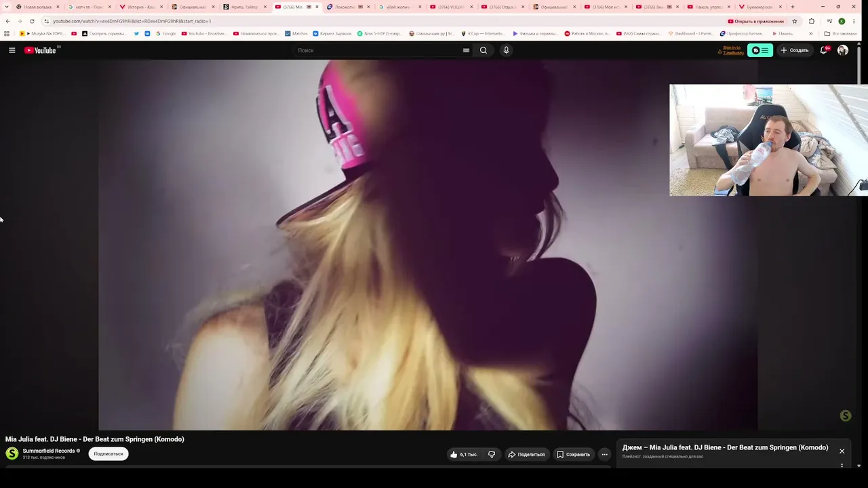Close the Новая вкладка tab
Image resolution: width=868 pixels, height=488 pixels.
58,7
